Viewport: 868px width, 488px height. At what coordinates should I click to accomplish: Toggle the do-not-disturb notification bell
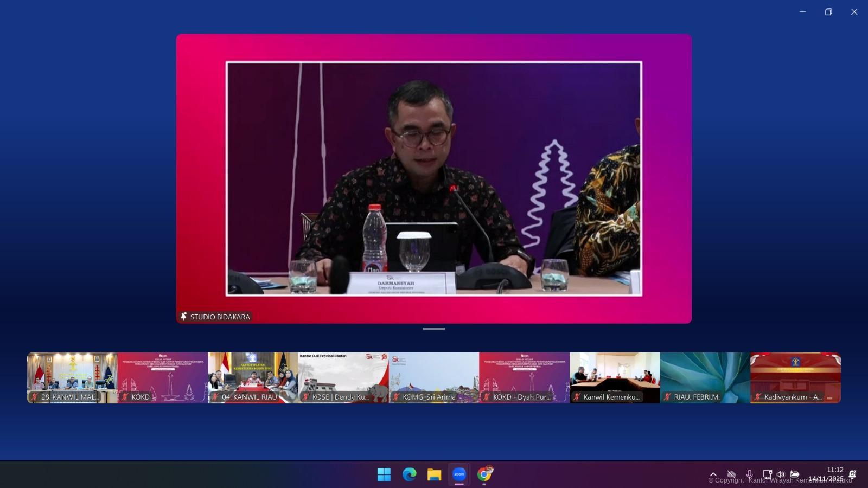coord(852,474)
